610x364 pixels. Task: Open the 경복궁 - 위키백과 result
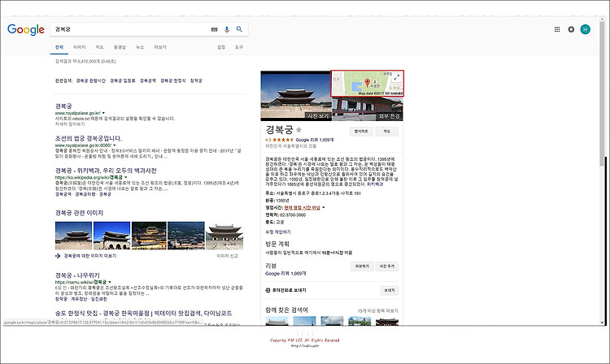(x=106, y=171)
